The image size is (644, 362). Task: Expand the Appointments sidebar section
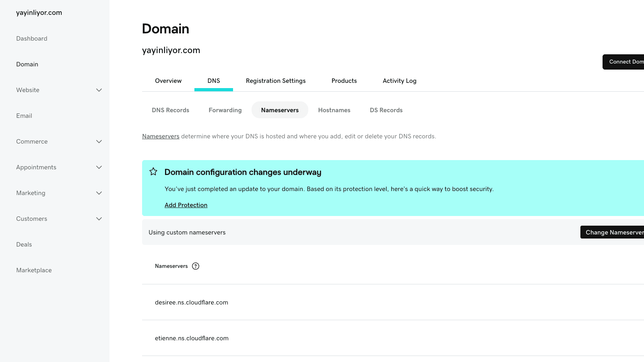(x=99, y=167)
